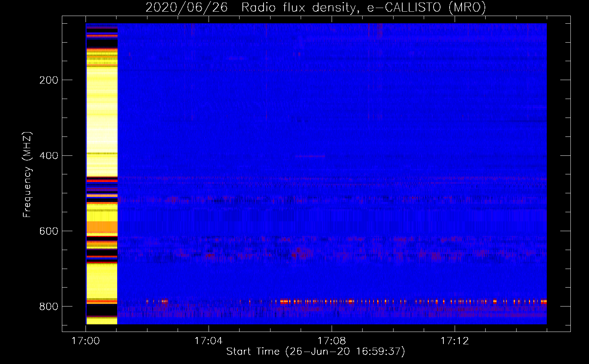Click the 600 frequency tick label
This screenshot has width=589, height=364.
49,231
